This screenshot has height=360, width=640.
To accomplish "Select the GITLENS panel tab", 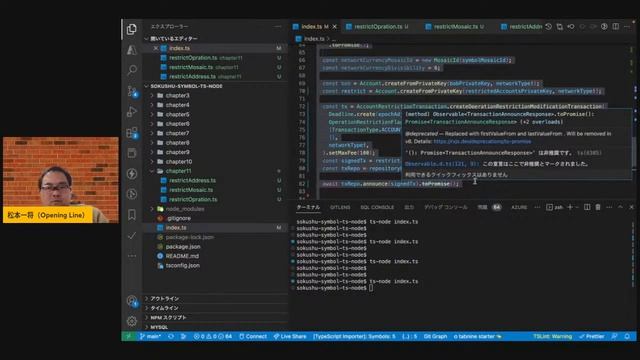I will click(340, 207).
